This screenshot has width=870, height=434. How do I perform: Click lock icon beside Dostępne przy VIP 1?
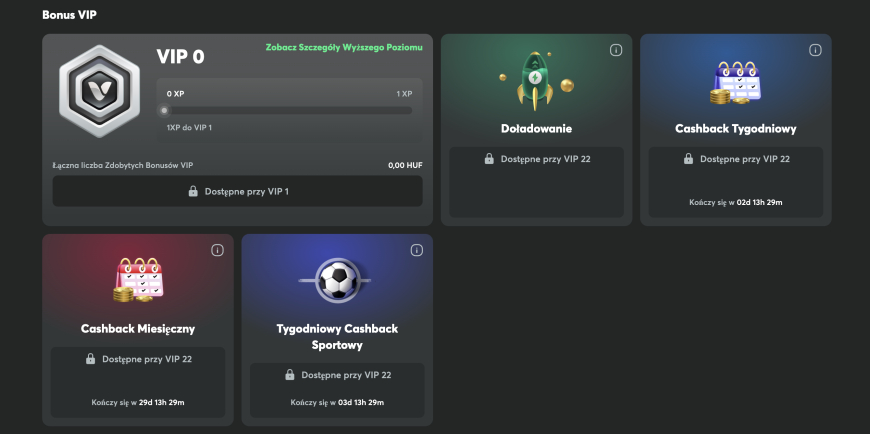[x=193, y=191]
